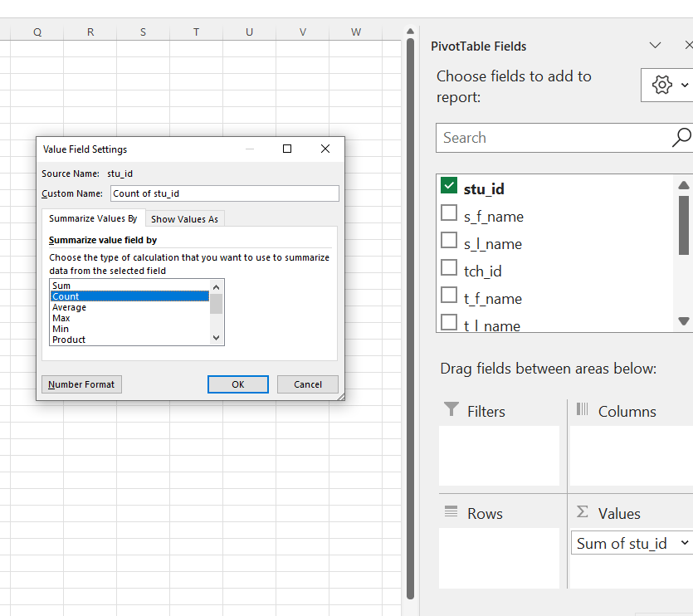This screenshot has width=693, height=616.
Task: Select the Summarize Values By tab
Action: coord(93,218)
